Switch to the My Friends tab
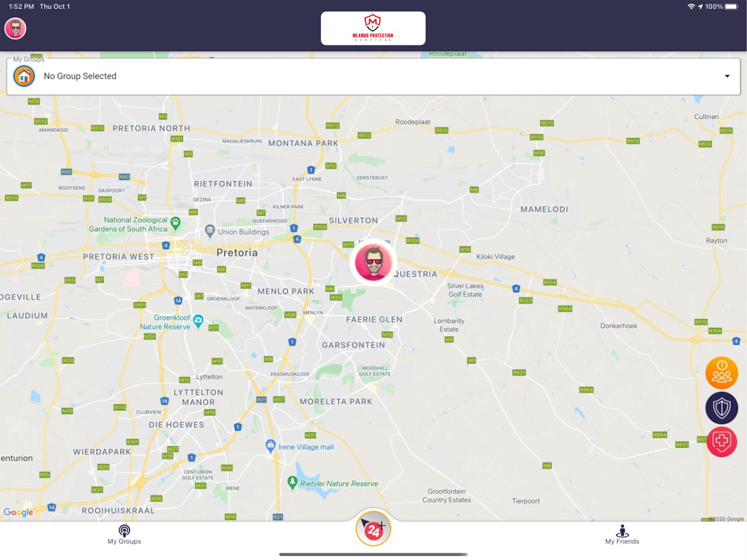The image size is (747, 560). tap(622, 535)
